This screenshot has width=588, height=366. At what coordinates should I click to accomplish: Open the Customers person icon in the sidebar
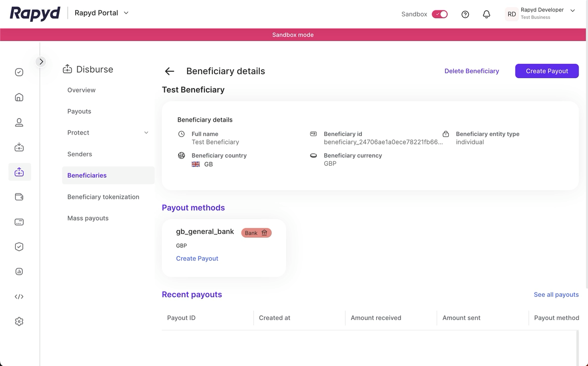pyautogui.click(x=19, y=122)
